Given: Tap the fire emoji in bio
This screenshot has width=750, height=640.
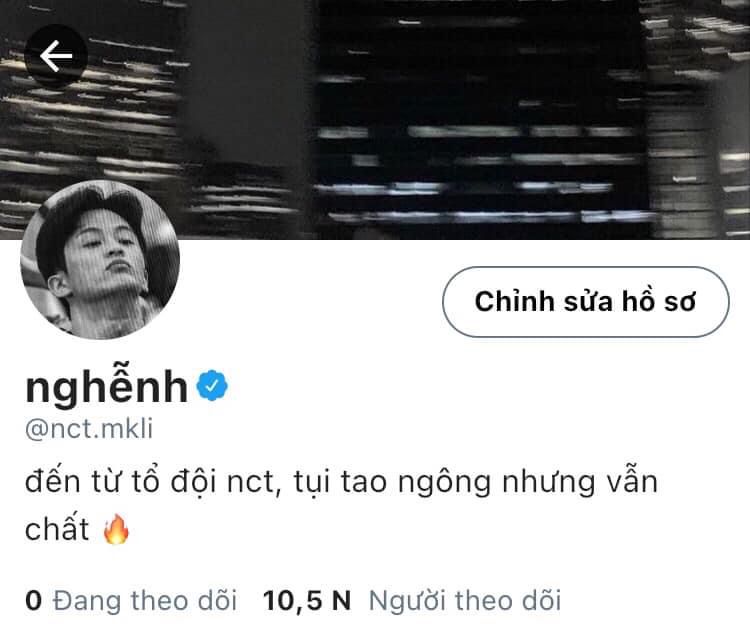Looking at the screenshot, I should (x=116, y=530).
